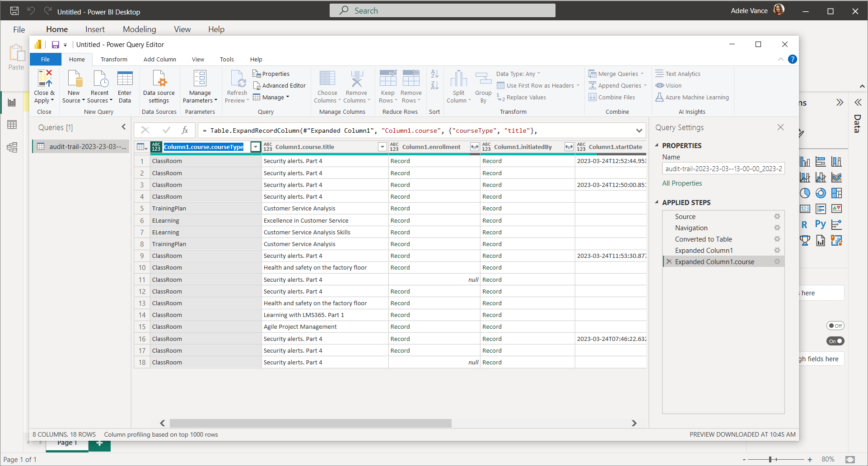868x466 pixels.
Task: Click the Off toggle in Power BI pane
Action: pos(835,326)
